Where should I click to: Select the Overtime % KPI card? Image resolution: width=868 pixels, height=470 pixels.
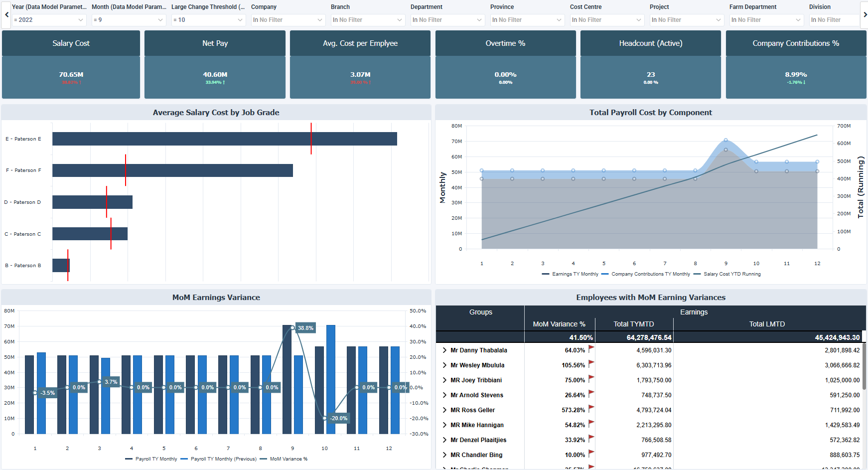tap(506, 64)
